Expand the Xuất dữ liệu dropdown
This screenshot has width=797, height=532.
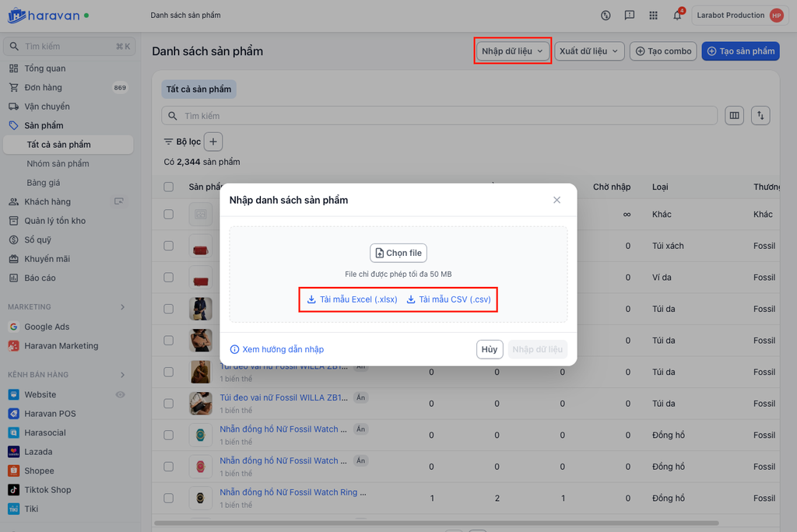click(589, 51)
